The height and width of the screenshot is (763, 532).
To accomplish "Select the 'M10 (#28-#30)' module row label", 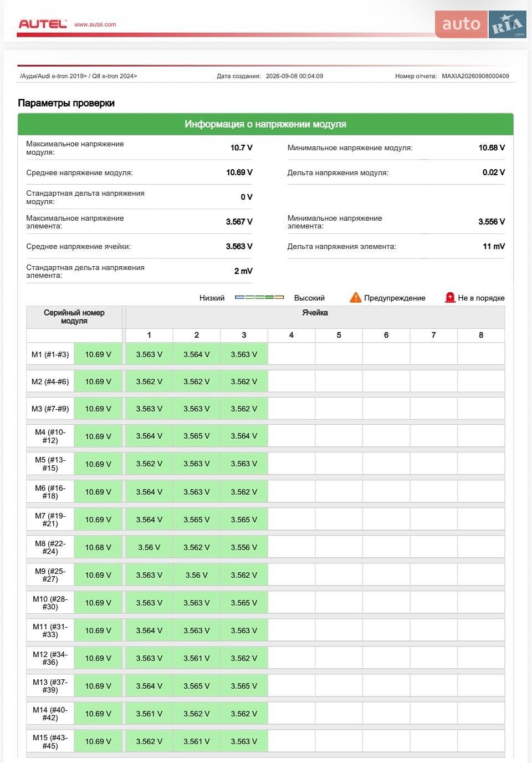I will click(50, 603).
